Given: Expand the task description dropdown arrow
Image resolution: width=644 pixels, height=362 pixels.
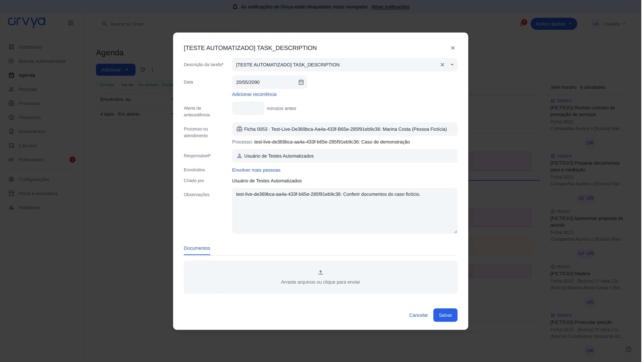Looking at the screenshot, I should click(x=452, y=65).
